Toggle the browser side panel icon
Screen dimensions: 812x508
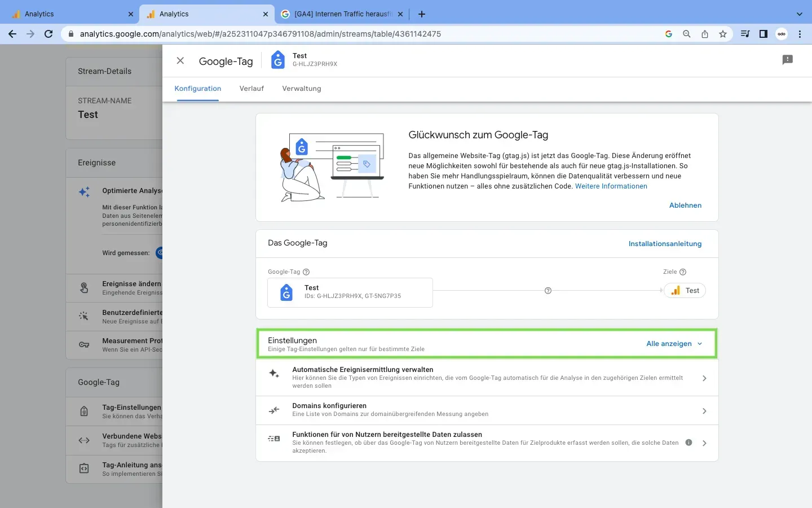tap(764, 34)
